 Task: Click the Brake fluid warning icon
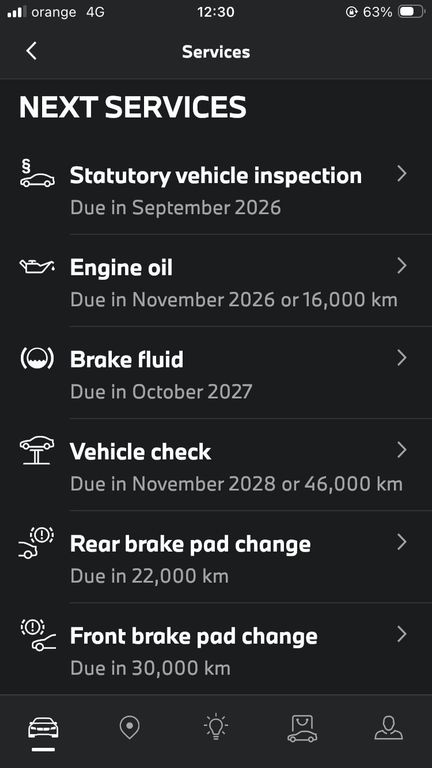(x=37, y=359)
